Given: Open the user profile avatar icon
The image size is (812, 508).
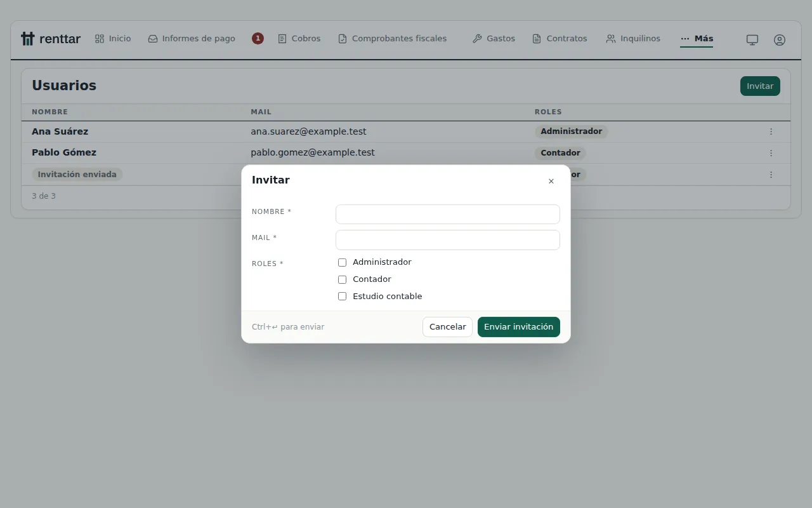Looking at the screenshot, I should [x=780, y=39].
